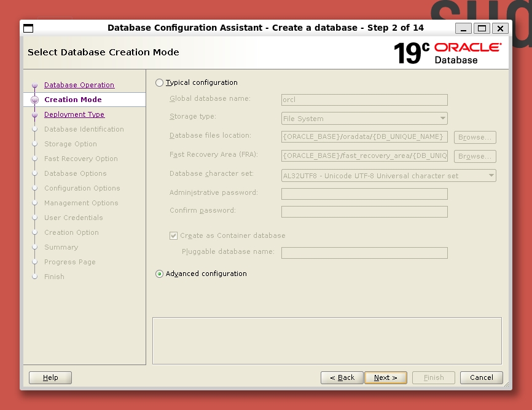Click the Global database name field
The image size is (532, 410).
[x=364, y=100]
